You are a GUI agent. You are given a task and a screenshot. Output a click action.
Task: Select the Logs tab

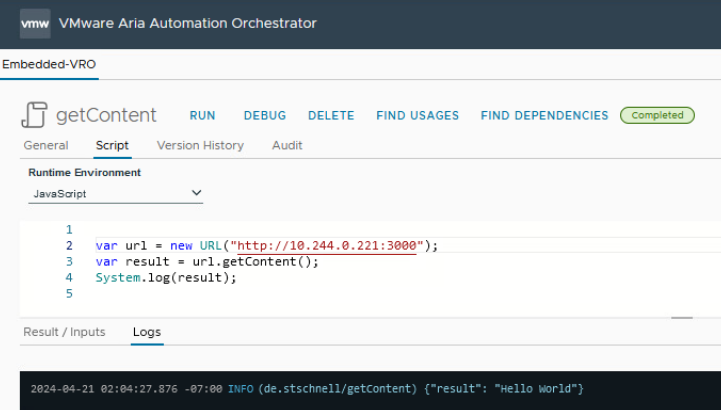(147, 332)
